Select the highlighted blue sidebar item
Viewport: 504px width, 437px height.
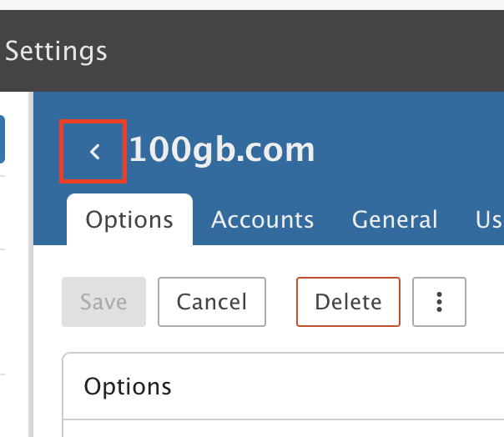[3, 138]
